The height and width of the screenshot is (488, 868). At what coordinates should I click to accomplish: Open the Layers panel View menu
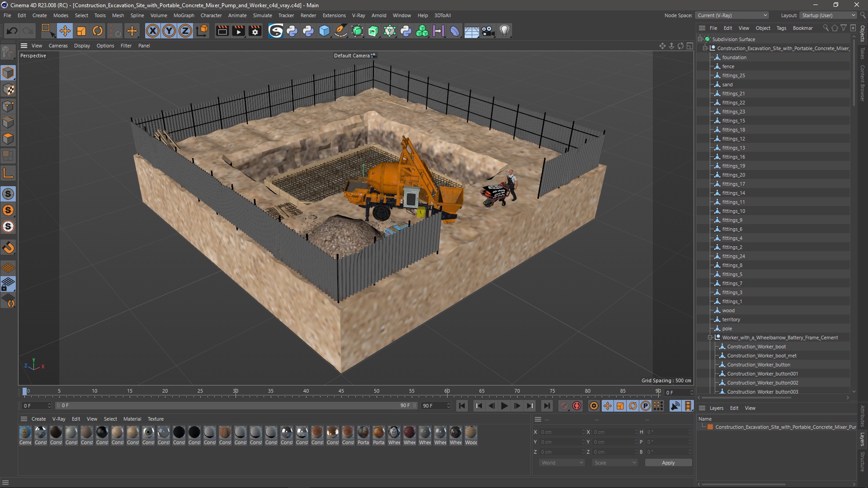coord(750,408)
